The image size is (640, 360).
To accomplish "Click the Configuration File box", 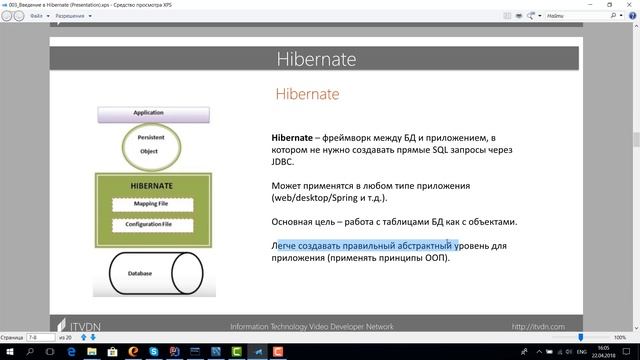I will (x=153, y=225).
